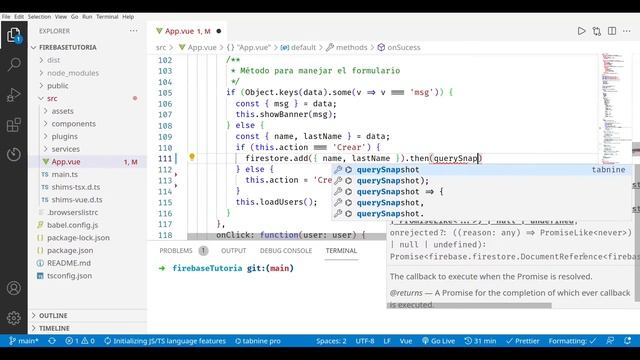This screenshot has width=640, height=360.
Task: Collapse the src folder
Action: tap(88, 98)
